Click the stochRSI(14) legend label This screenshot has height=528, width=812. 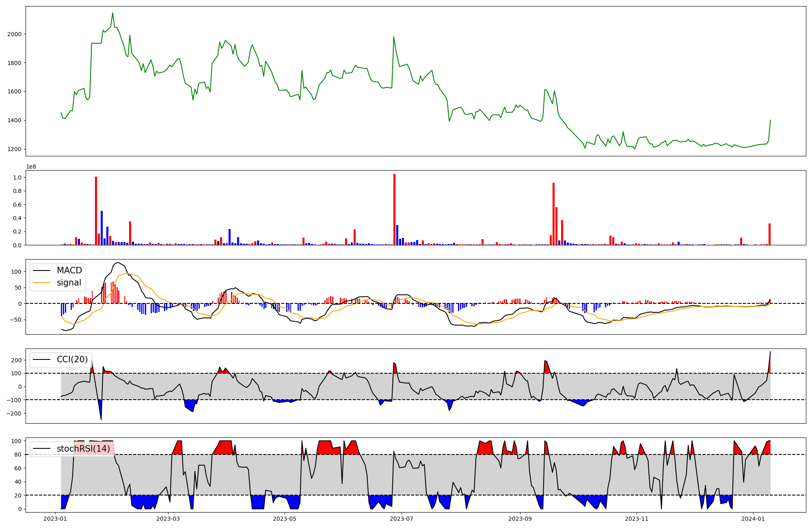click(x=83, y=449)
